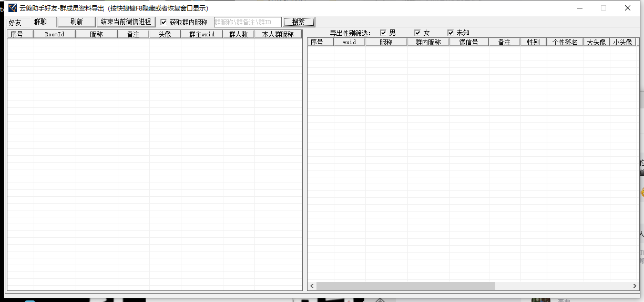The image size is (644, 302).
Task: Click the 群人数 column header
Action: [239, 34]
